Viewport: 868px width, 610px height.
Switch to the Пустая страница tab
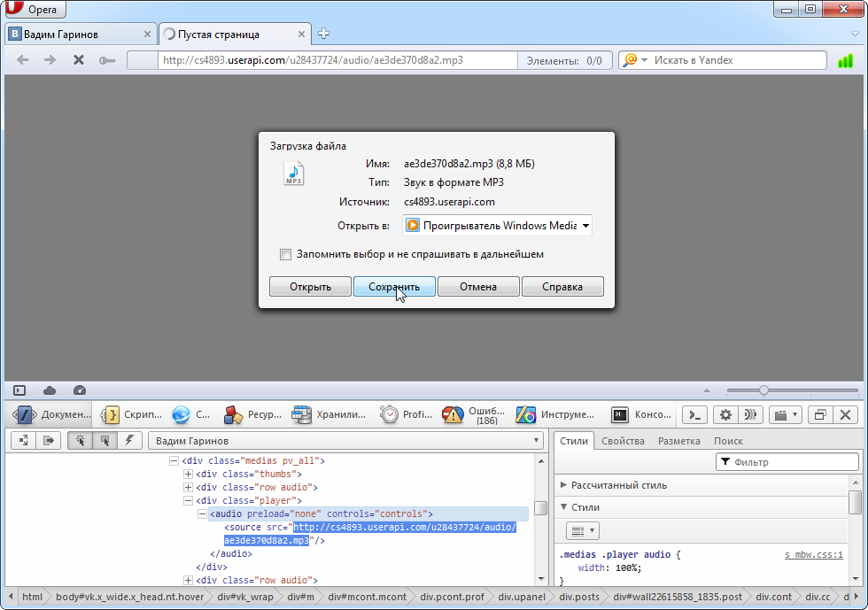pyautogui.click(x=235, y=35)
